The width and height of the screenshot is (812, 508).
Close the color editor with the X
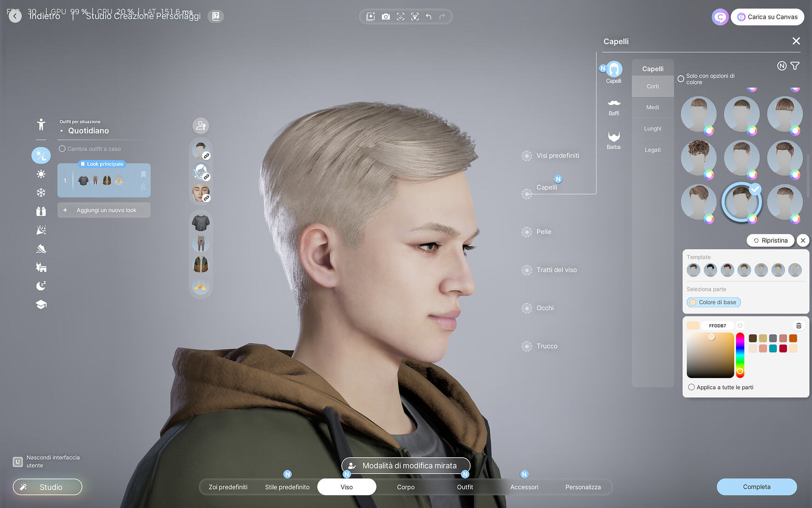(x=803, y=240)
